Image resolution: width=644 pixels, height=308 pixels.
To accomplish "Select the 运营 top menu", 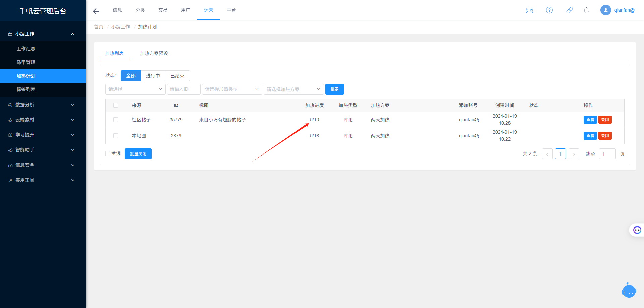I will pos(209,10).
